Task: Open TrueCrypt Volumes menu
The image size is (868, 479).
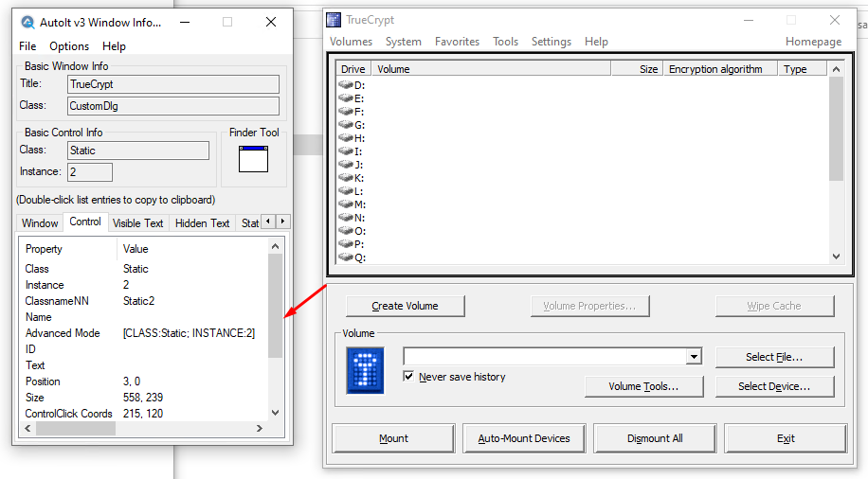Action: click(x=351, y=42)
